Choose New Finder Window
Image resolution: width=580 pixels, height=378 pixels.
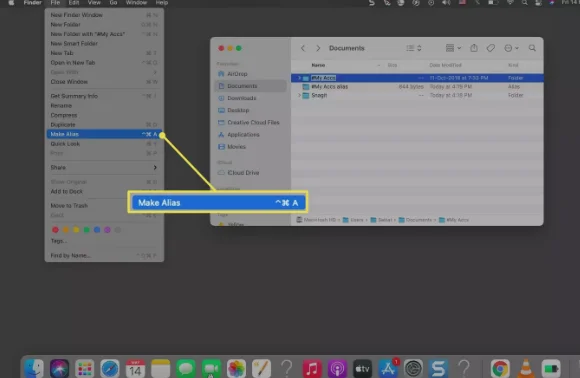104,15
